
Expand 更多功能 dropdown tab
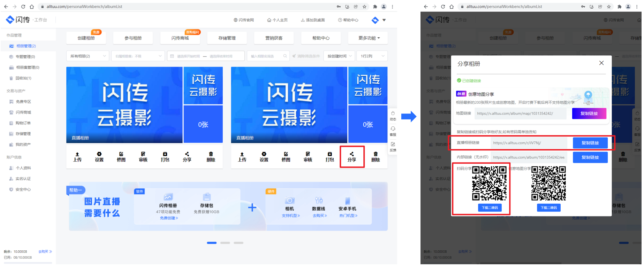[x=368, y=38]
